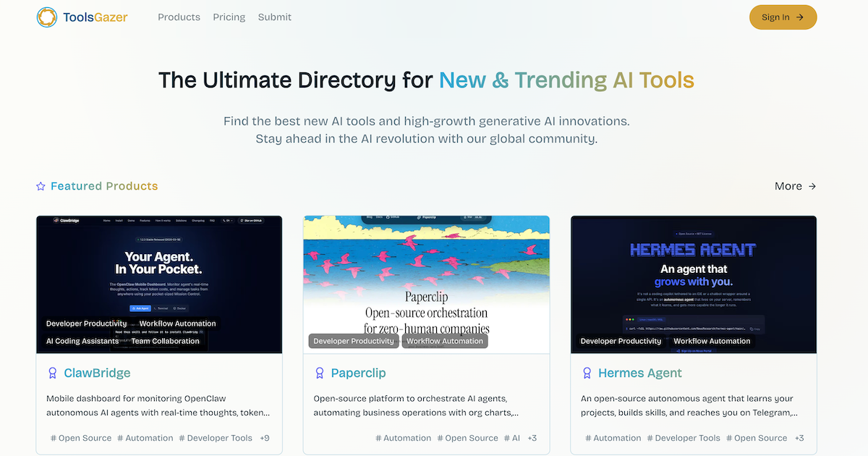The height and width of the screenshot is (456, 868).
Task: Select Workflow Automation badge on Hermes Agent card
Action: [712, 341]
